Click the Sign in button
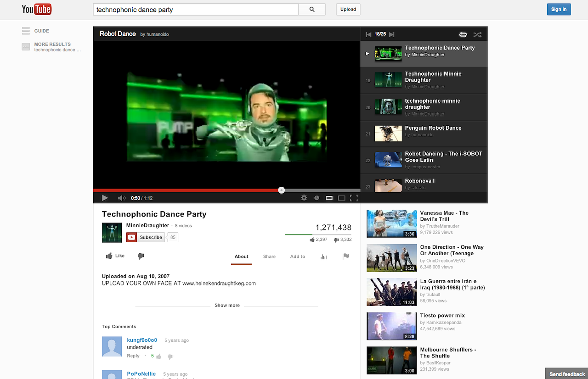This screenshot has width=588, height=379. pos(559,10)
